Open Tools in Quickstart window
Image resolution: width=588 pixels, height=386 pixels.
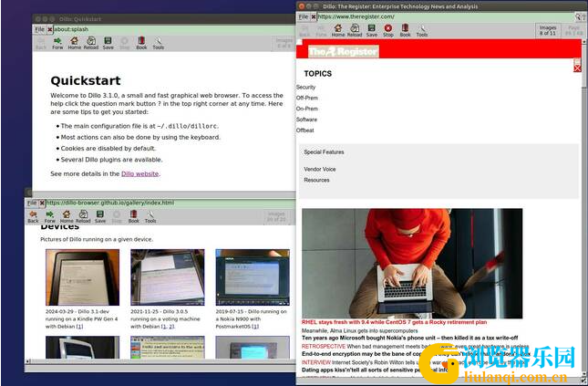(x=159, y=41)
